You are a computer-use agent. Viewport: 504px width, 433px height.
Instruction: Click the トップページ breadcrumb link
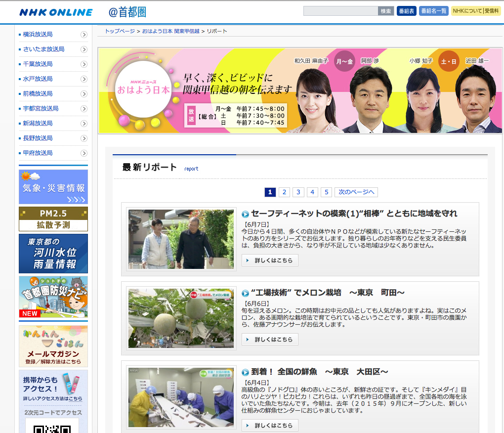(x=120, y=31)
